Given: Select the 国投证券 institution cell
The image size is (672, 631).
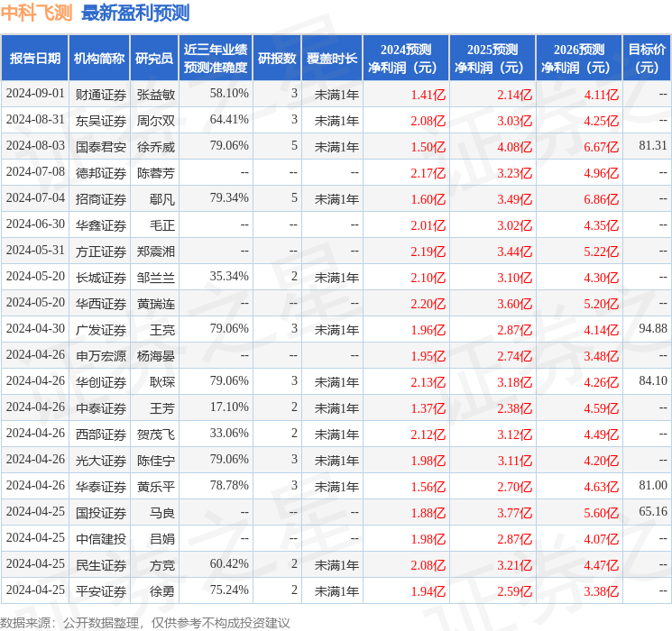Looking at the screenshot, I should click(101, 513).
